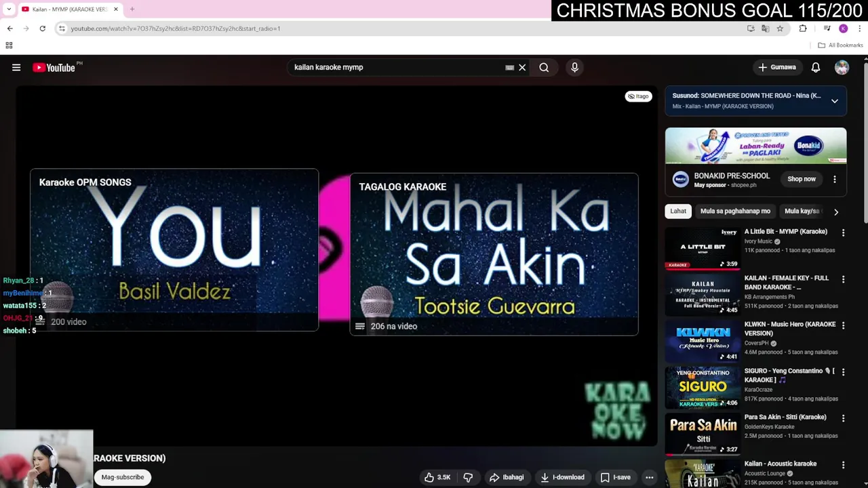This screenshot has width=868, height=488.
Task: Install app icon in the address bar
Action: pyautogui.click(x=751, y=28)
